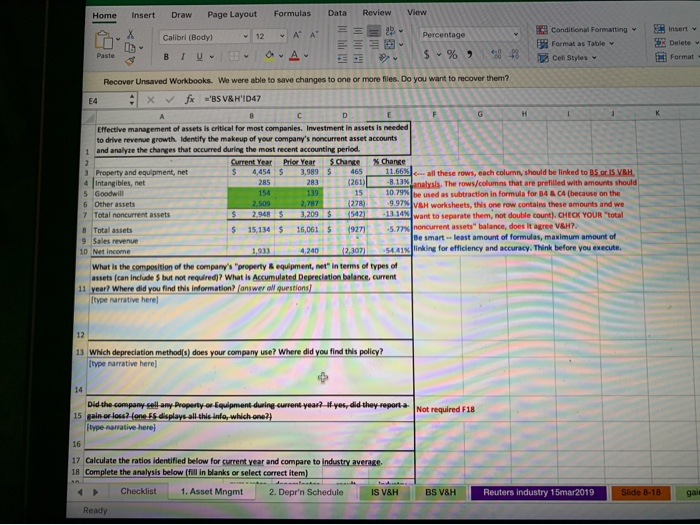The image size is (700, 525).
Task: Open the Formulas ribbon tab
Action: (292, 13)
